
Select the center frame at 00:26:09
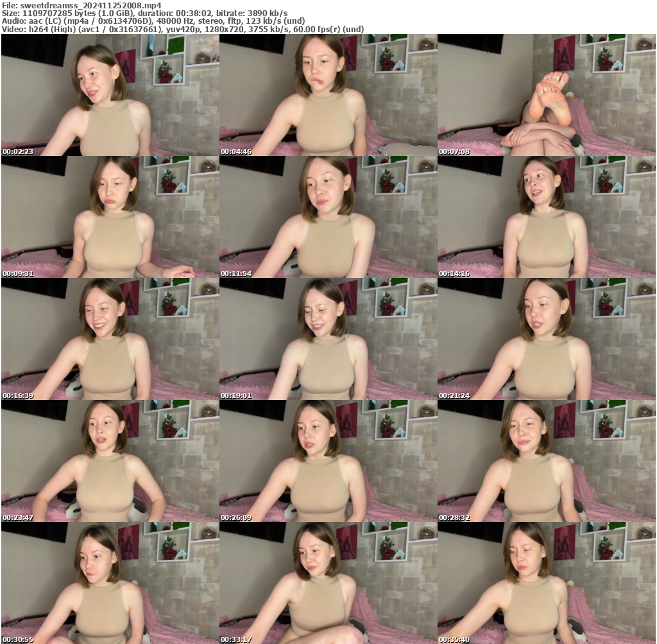click(328, 458)
